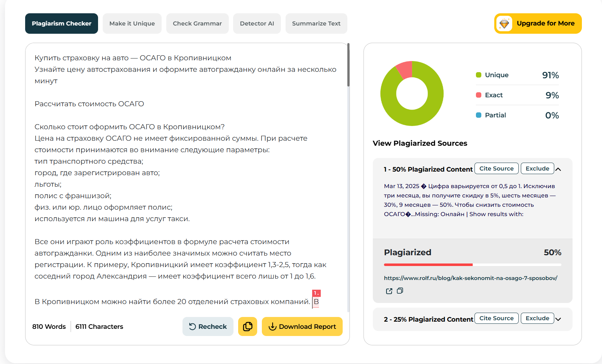Select the Detector AI tab
Screen dimensions: 602x364
(257, 24)
